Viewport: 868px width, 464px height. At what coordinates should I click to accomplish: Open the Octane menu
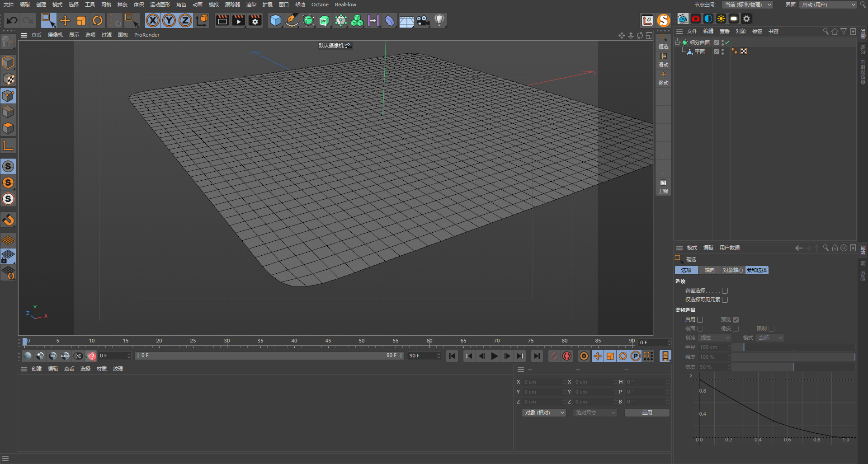point(320,5)
